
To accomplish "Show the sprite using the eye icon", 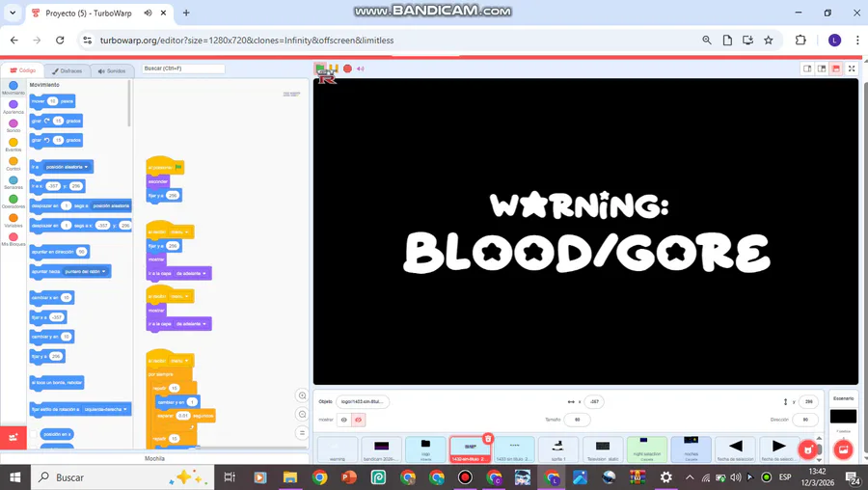I will (343, 420).
